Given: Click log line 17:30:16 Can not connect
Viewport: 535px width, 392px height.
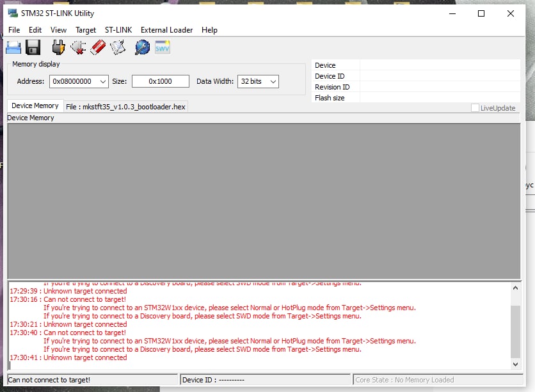Looking at the screenshot, I should click(x=68, y=299).
